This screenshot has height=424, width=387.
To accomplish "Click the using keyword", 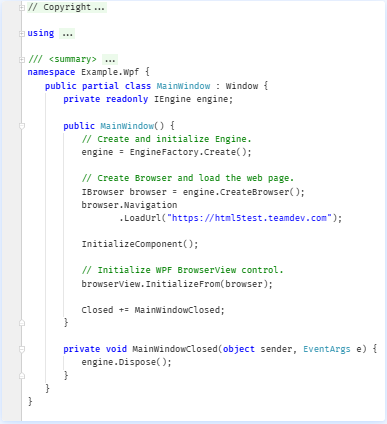I will (41, 33).
